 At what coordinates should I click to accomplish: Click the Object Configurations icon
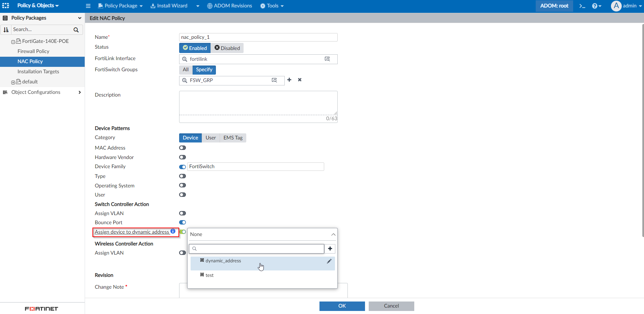click(5, 92)
